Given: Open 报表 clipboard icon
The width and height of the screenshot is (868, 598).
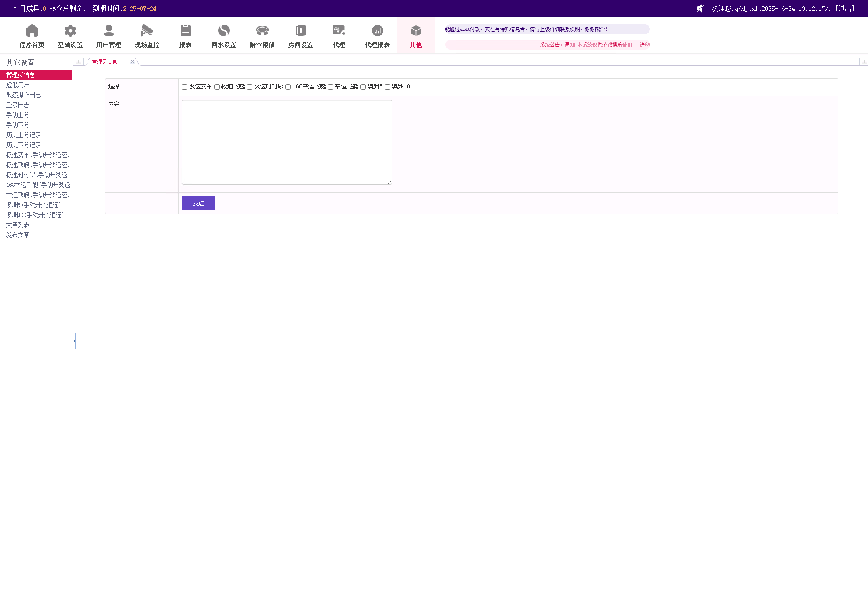Looking at the screenshot, I should [x=185, y=31].
